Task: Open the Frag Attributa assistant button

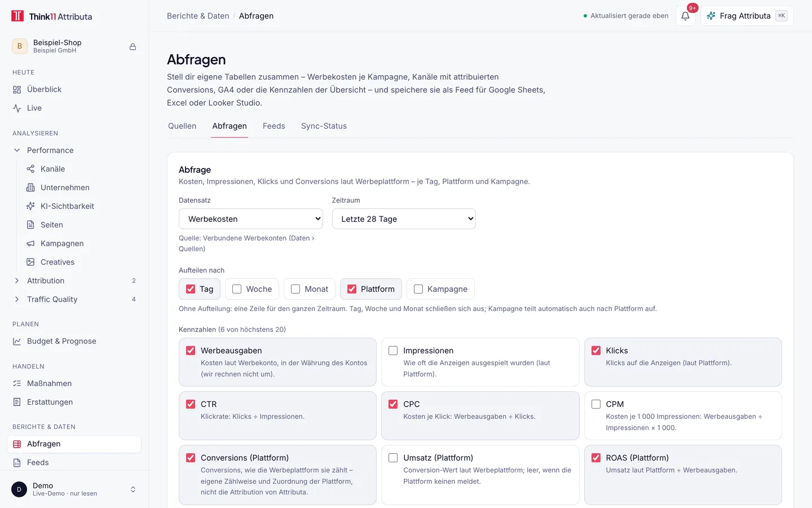Action: pyautogui.click(x=747, y=16)
